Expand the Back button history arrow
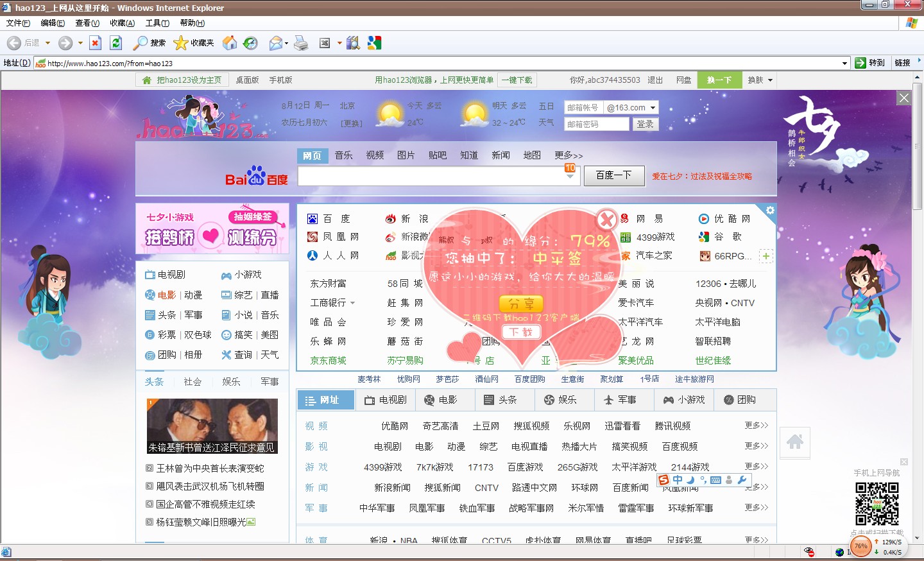 click(x=47, y=43)
